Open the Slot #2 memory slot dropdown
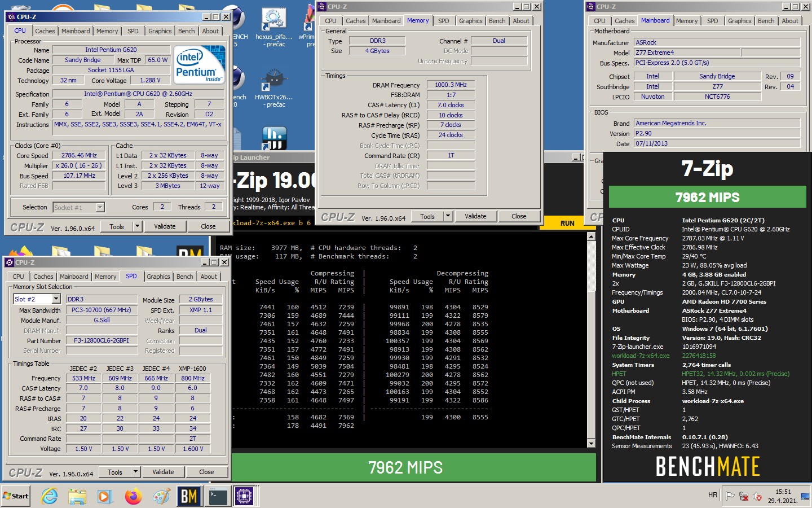This screenshot has height=508, width=812. pos(56,299)
